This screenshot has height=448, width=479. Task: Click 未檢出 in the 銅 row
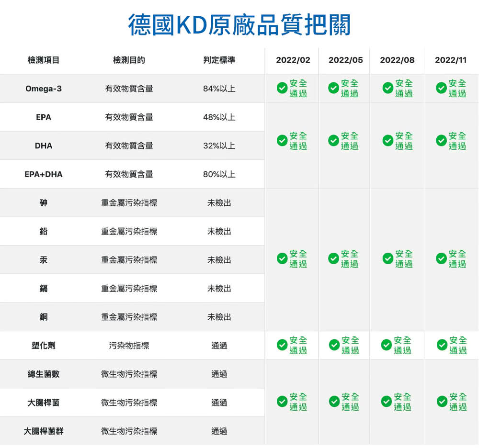(x=219, y=317)
